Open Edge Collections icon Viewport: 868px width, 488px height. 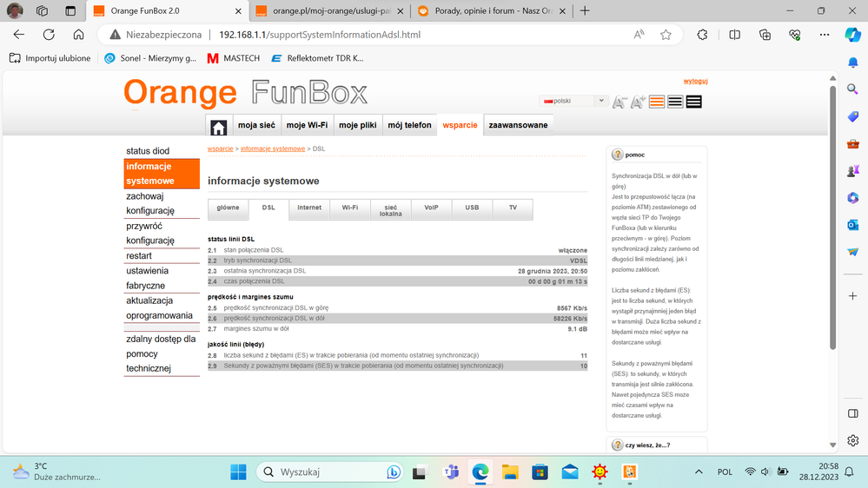(x=765, y=35)
